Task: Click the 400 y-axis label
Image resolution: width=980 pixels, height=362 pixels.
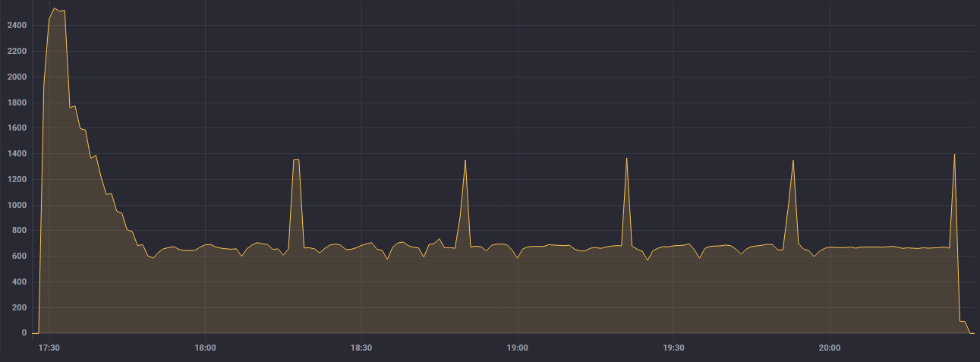Action: click(19, 282)
